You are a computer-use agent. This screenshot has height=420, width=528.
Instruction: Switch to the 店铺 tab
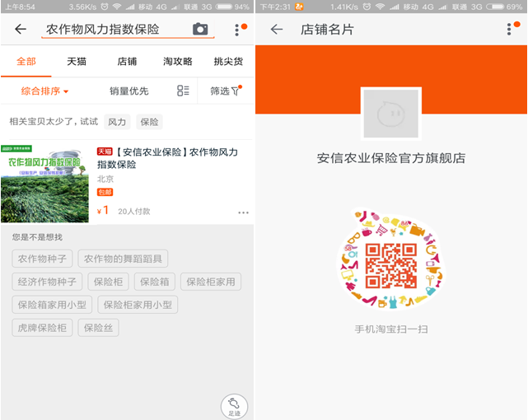tap(127, 62)
